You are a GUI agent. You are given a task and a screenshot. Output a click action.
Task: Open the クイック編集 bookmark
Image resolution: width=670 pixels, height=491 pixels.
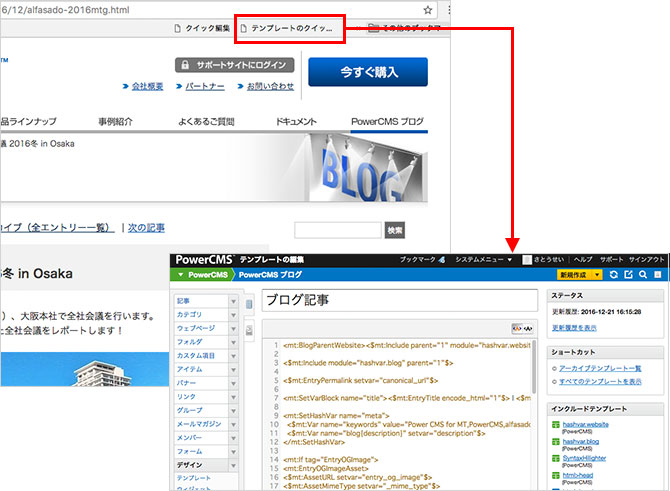[x=202, y=29]
